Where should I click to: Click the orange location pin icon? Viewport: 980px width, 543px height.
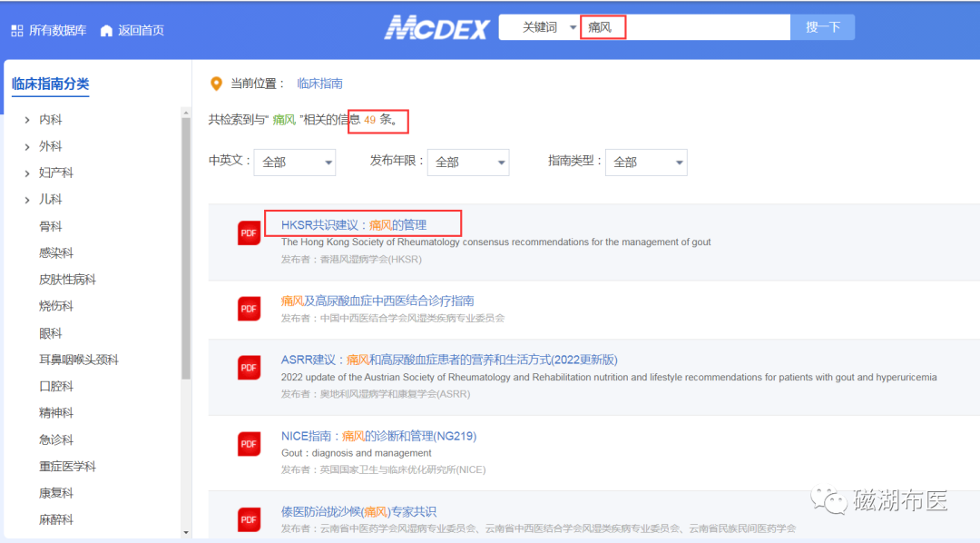216,84
